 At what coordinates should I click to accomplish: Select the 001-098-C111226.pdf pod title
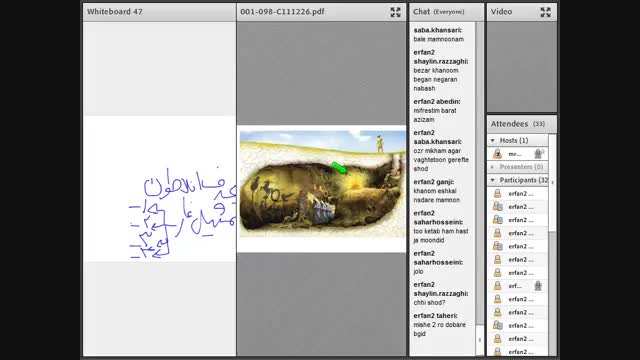[282, 12]
